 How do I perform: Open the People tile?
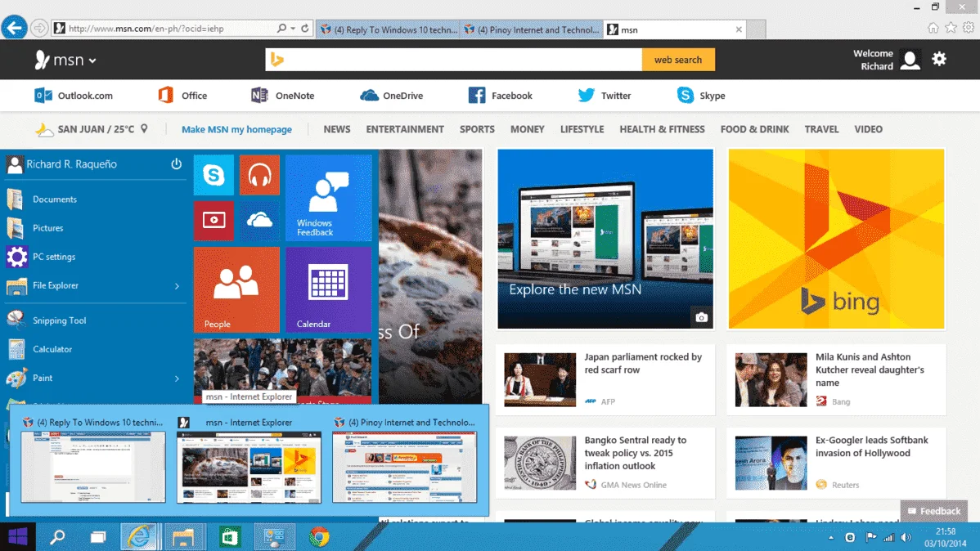tap(237, 289)
